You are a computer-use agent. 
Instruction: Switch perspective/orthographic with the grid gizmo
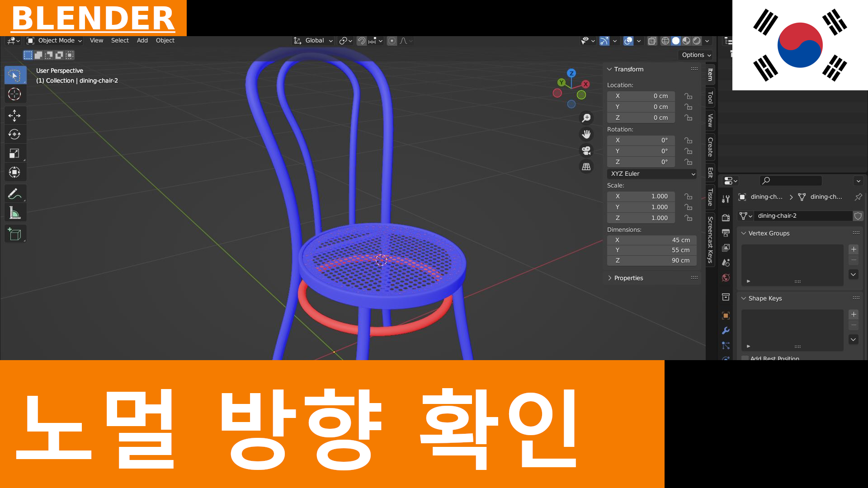(586, 167)
